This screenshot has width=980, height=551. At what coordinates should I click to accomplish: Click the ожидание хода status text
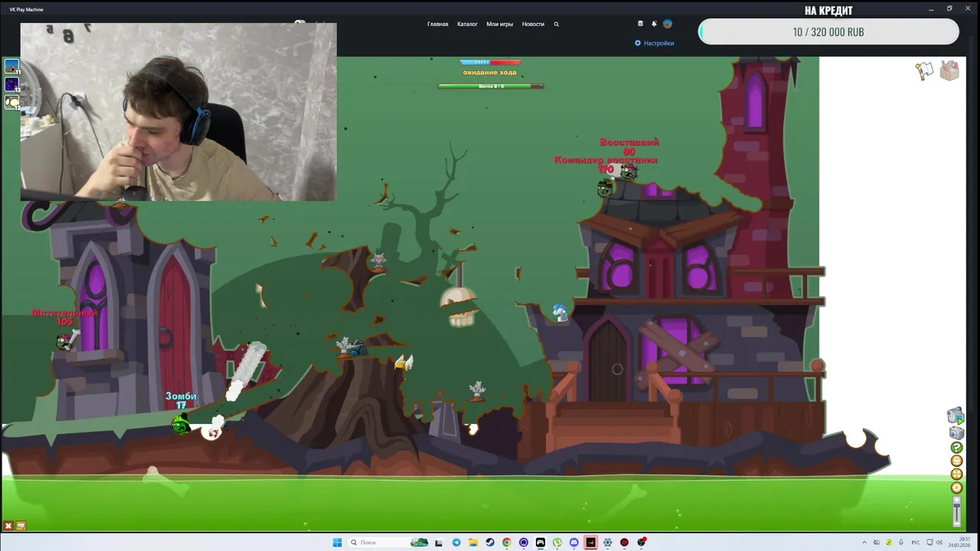tap(490, 73)
